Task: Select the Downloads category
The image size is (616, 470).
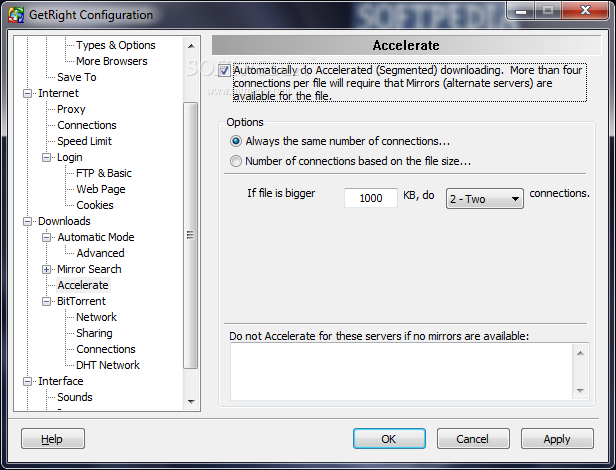Action: [x=64, y=221]
